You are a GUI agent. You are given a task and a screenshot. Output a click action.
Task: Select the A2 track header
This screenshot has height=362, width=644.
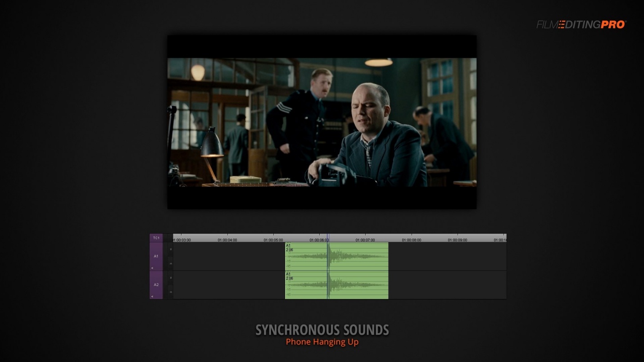click(x=156, y=285)
